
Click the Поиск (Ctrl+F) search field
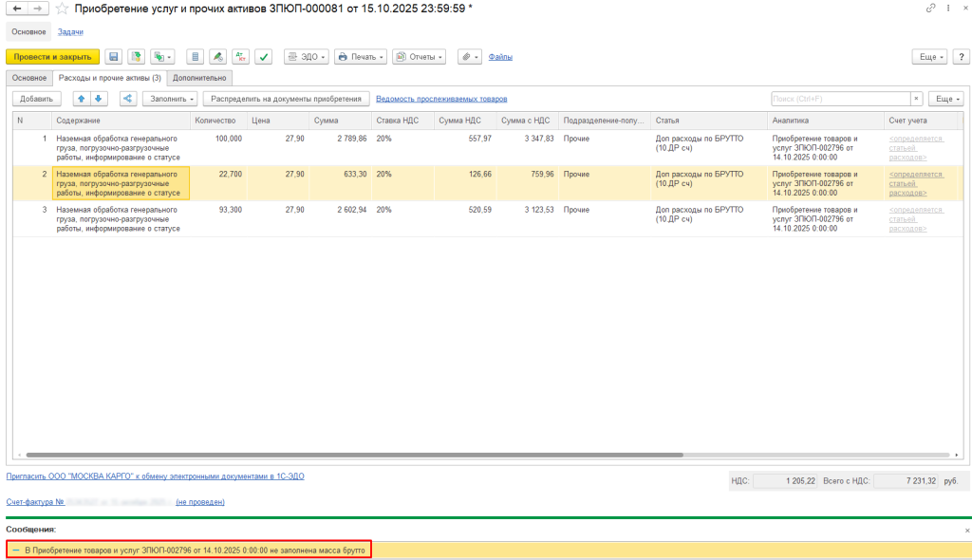[839, 99]
